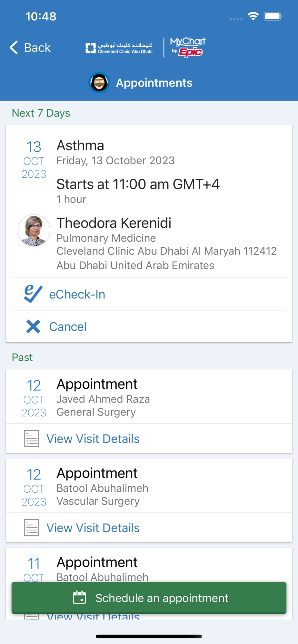Open Theodora Kerenidi's profile photo
Viewport: 298px width, 644px height.
tap(34, 231)
